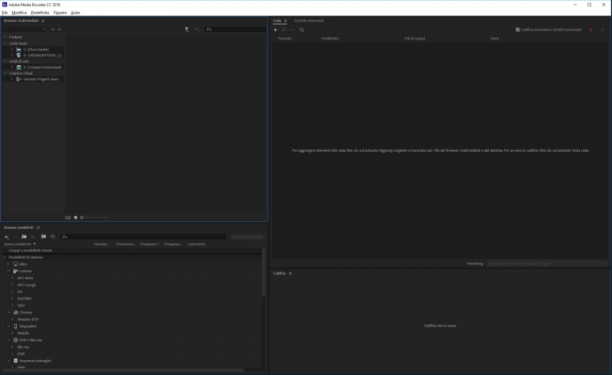Click the add output icon in Coda toolbar
This screenshot has width=612, height=375.
[284, 30]
